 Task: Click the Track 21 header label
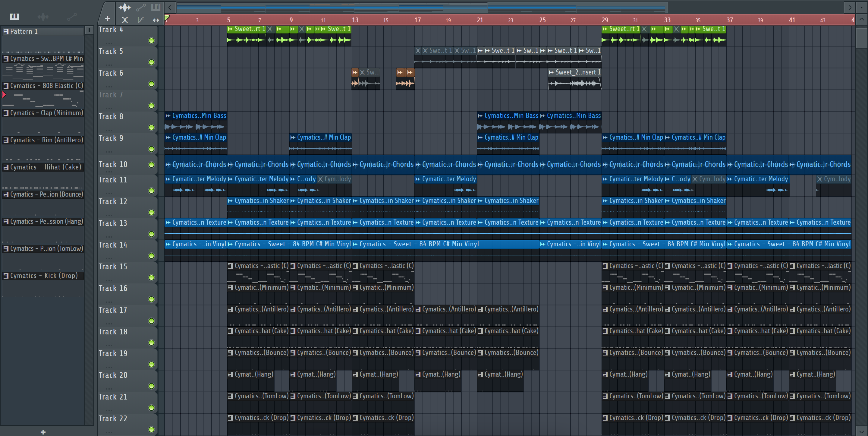tap(113, 397)
